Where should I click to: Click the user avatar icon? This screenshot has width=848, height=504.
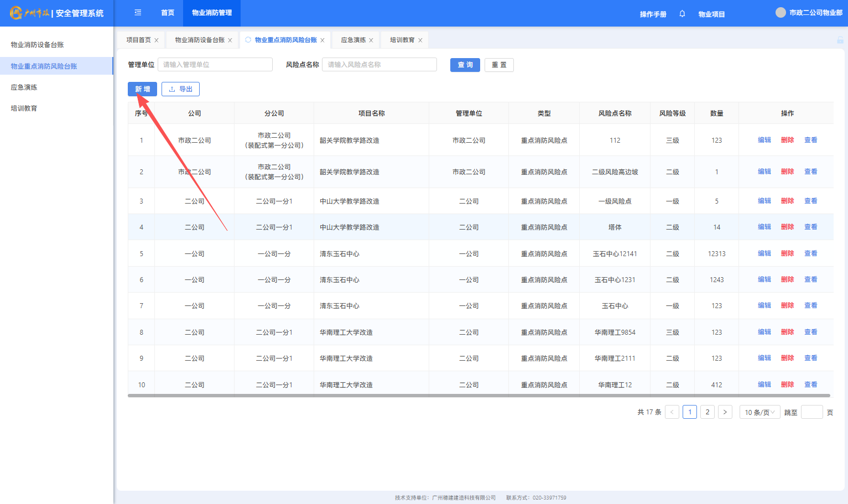pyautogui.click(x=781, y=13)
